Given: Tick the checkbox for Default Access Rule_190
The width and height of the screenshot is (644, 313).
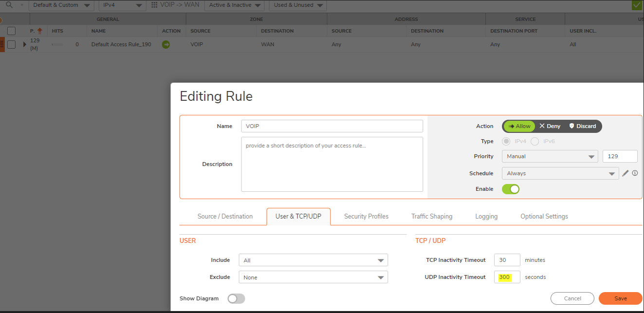Looking at the screenshot, I should 12,44.
